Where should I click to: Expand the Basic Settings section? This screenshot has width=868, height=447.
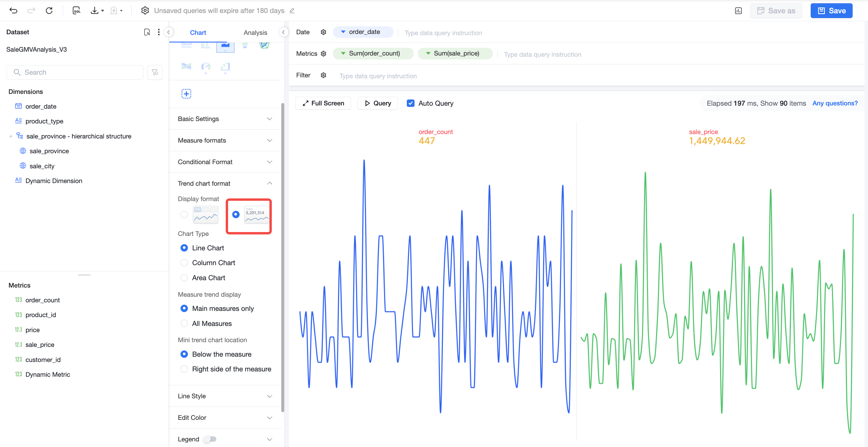click(x=225, y=119)
